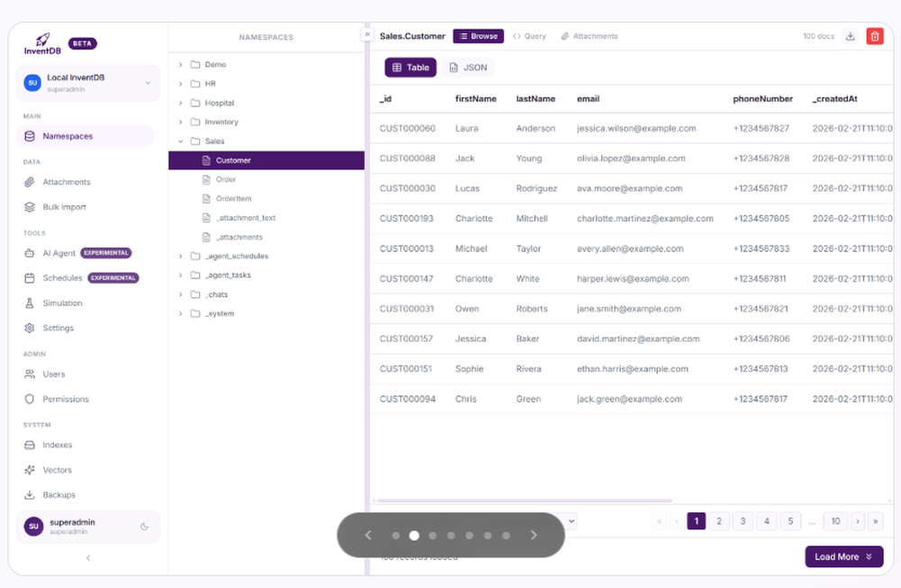901x588 pixels.
Task: Open the Vectors section
Action: (56, 469)
